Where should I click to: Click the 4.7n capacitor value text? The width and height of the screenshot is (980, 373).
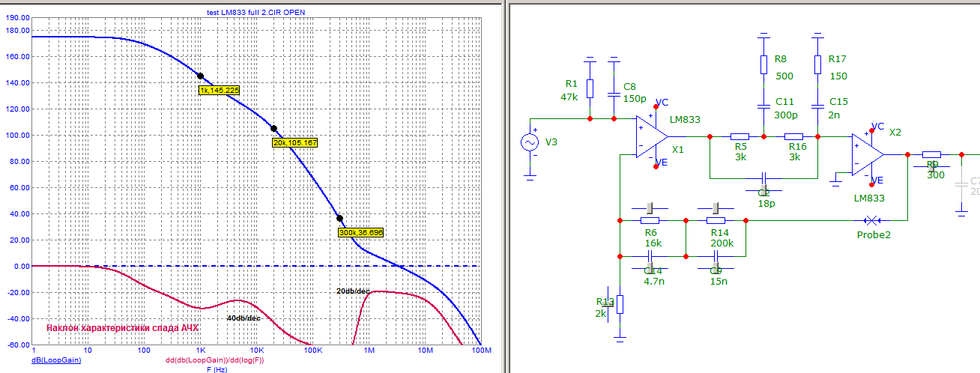coord(656,281)
